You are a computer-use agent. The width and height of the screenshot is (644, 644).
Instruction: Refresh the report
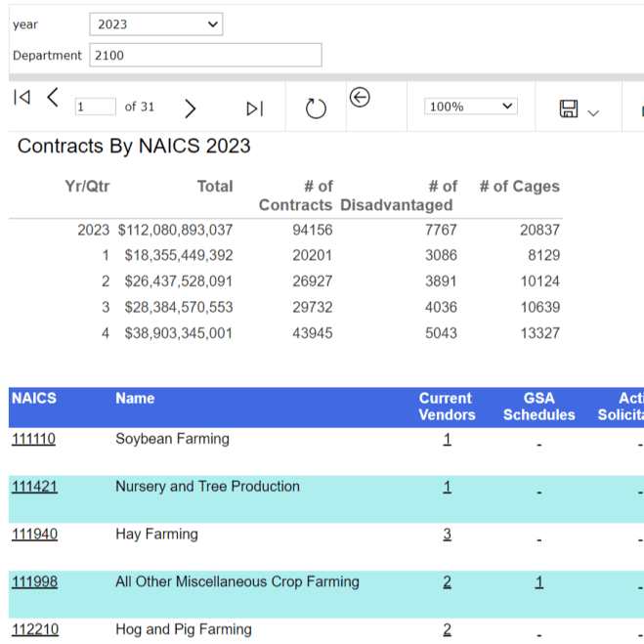316,108
